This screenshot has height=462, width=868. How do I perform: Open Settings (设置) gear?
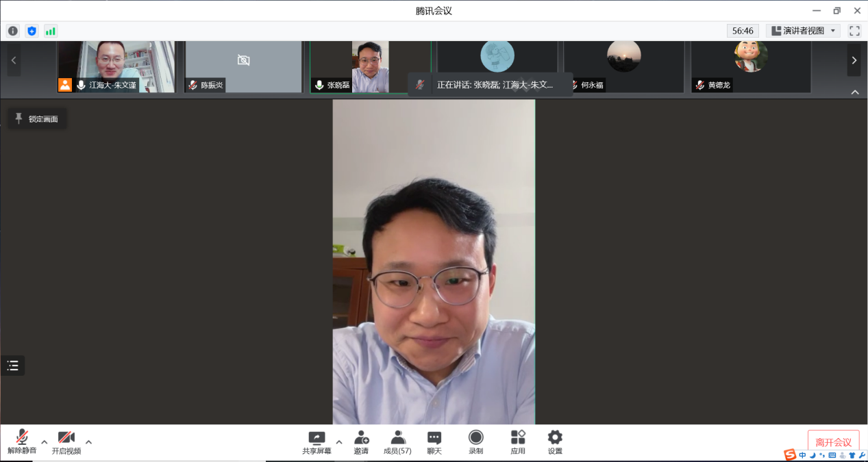[555, 442]
